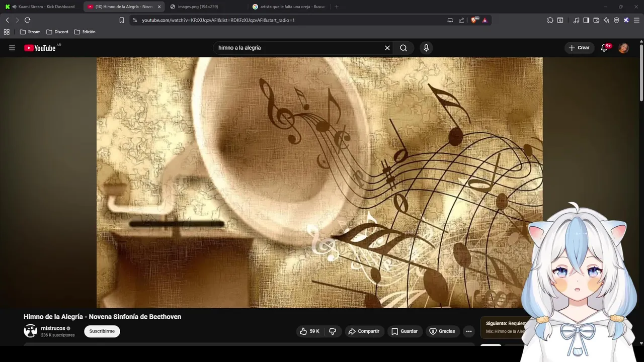Go forward in browser history
Image resolution: width=644 pixels, height=362 pixels.
(17, 20)
